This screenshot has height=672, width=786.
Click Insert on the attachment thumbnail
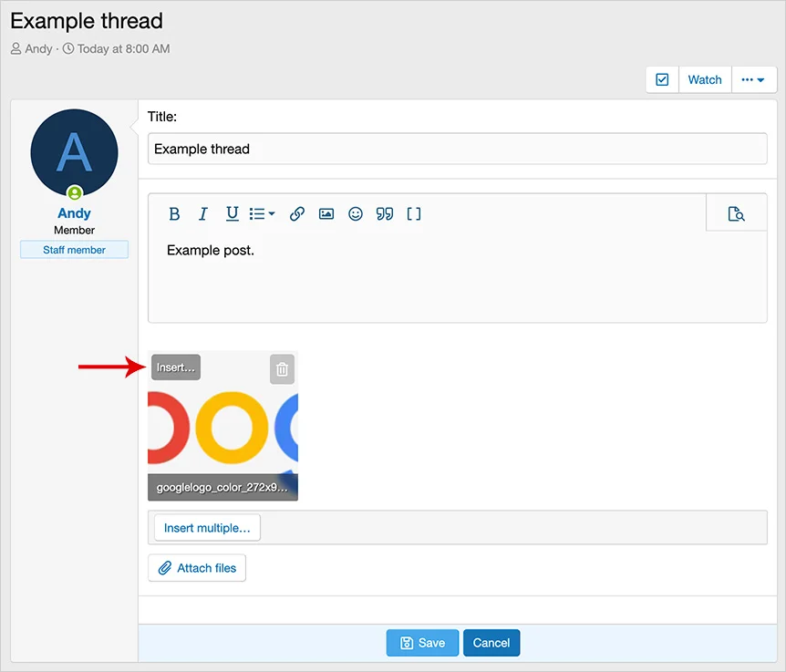(176, 367)
